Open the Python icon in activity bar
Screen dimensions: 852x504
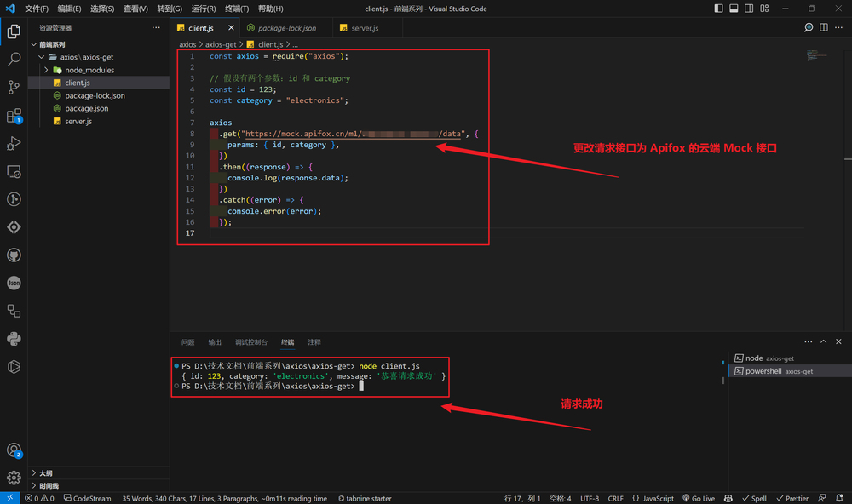[x=14, y=339]
